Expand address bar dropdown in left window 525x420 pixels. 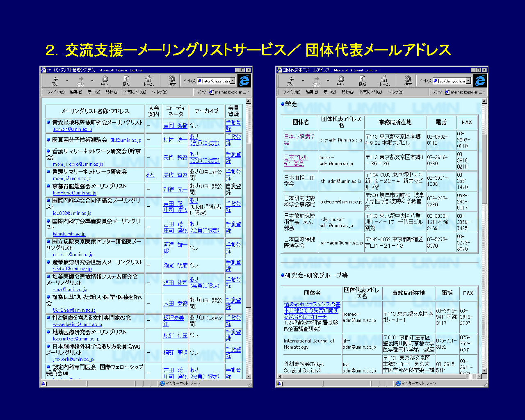(x=233, y=81)
